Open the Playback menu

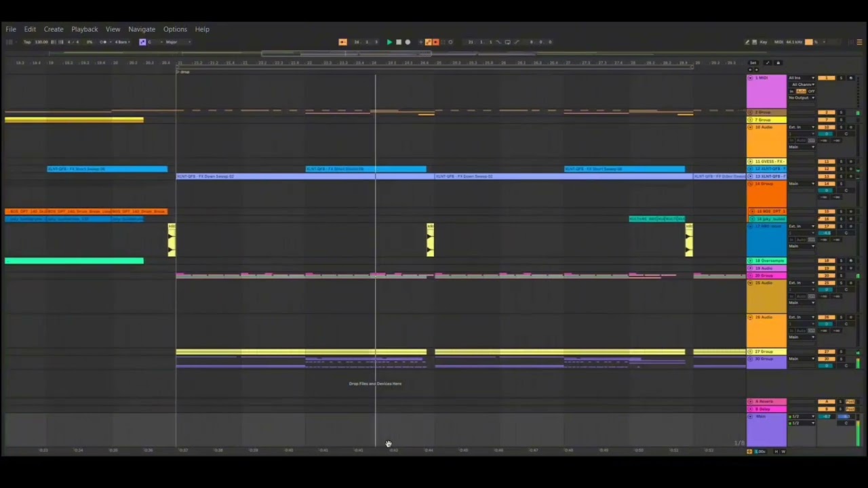click(85, 29)
